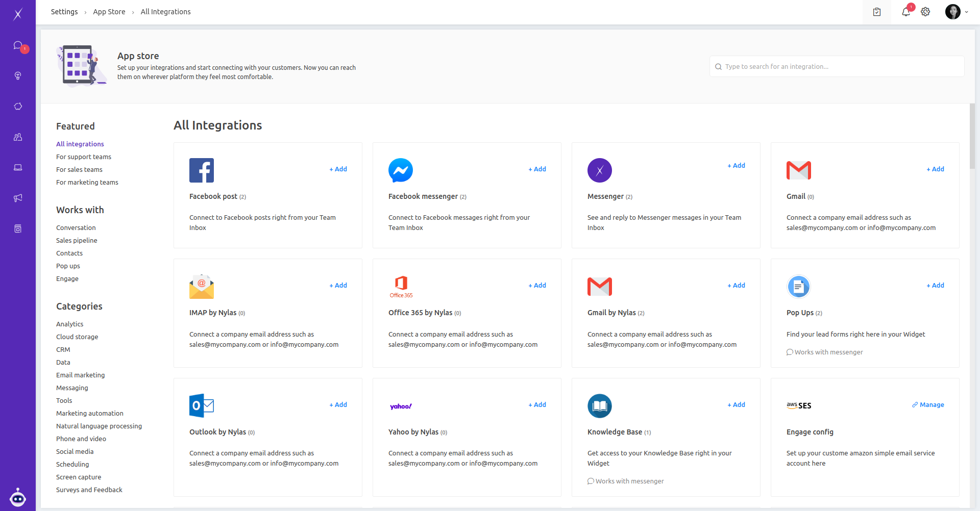Screen dimensions: 980x511
Task: Select 'For support teams' filter
Action: point(84,157)
